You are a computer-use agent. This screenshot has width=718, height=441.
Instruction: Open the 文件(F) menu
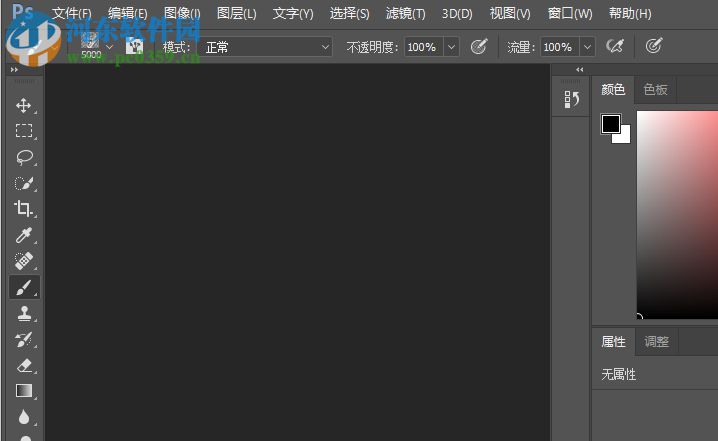pos(71,13)
